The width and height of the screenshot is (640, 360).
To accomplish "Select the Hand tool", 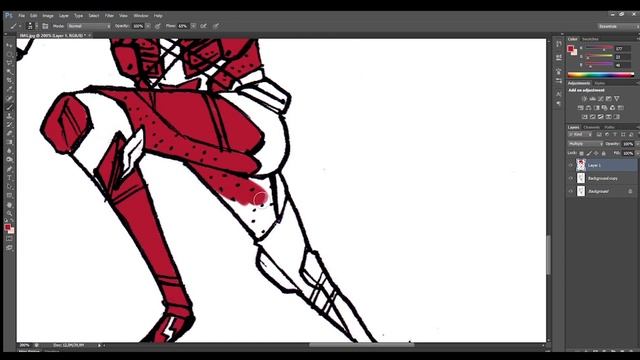I will [x=9, y=205].
